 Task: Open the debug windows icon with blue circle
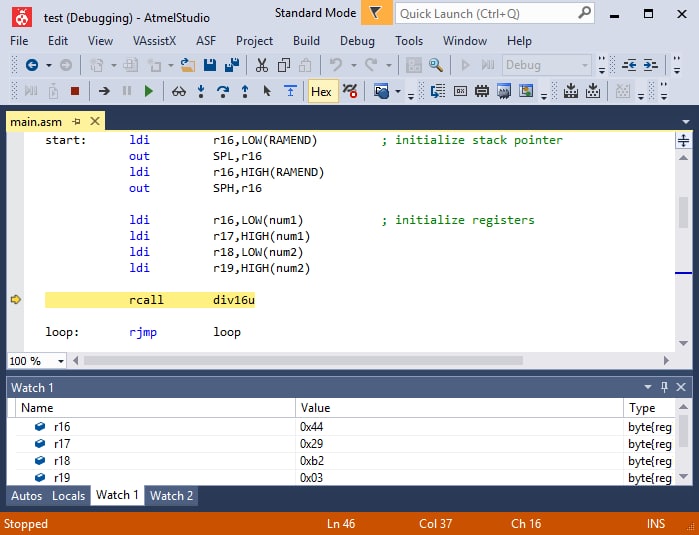point(382,92)
